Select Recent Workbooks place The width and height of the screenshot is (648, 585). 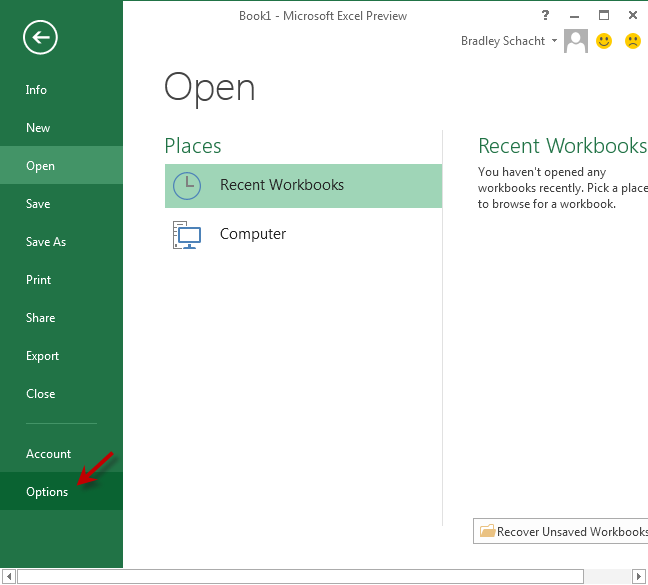303,186
